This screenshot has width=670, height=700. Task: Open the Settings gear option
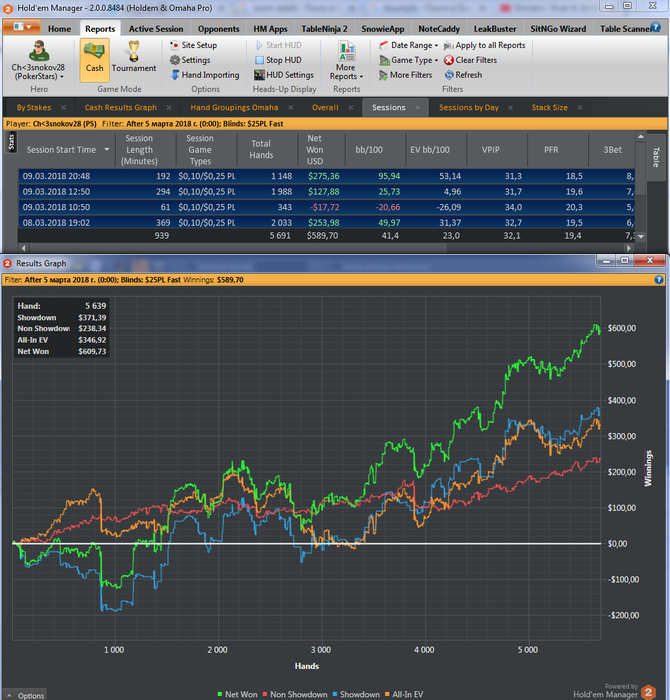[x=190, y=60]
